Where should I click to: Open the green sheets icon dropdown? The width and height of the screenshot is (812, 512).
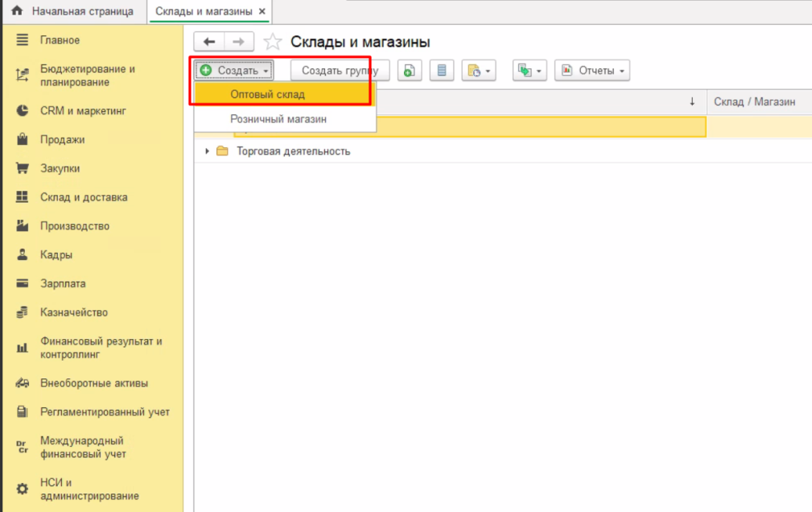pos(530,71)
